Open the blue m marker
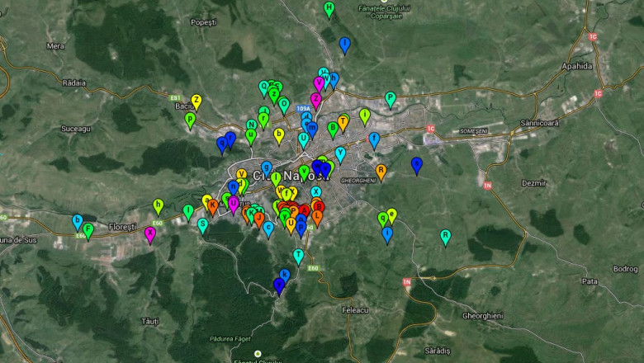The image size is (644, 363). pyautogui.click(x=312, y=130)
